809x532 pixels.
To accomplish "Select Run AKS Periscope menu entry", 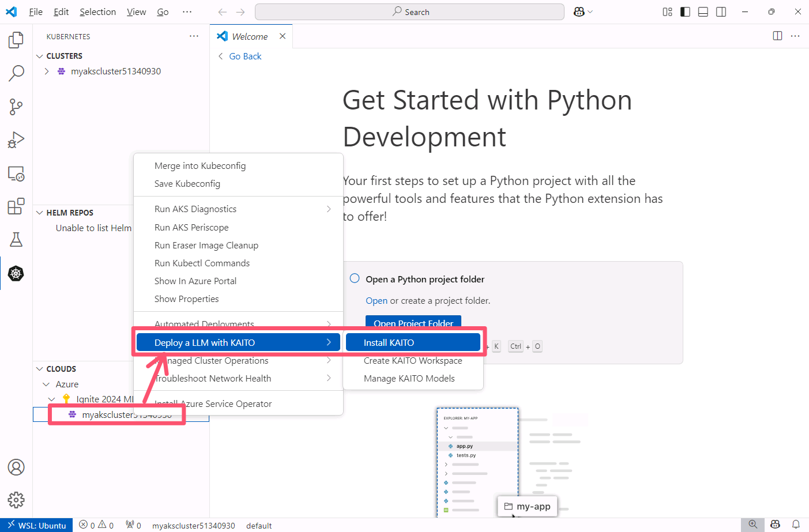I will (191, 227).
